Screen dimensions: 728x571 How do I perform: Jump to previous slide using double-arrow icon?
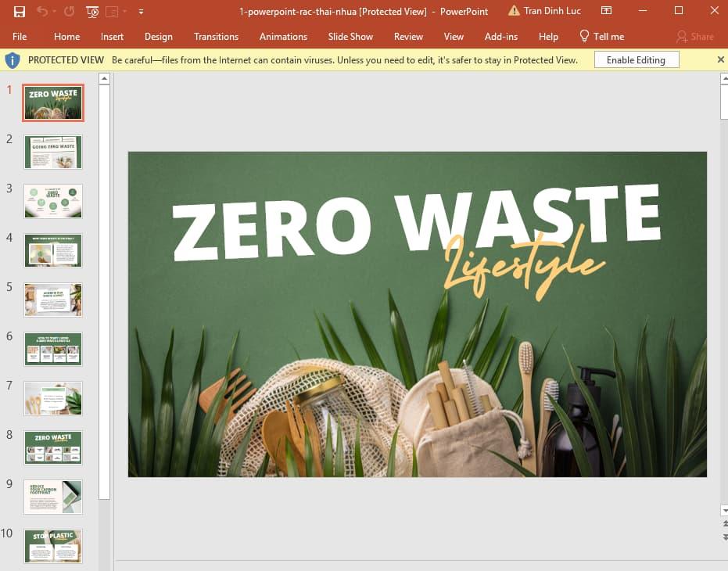pyautogui.click(x=724, y=523)
